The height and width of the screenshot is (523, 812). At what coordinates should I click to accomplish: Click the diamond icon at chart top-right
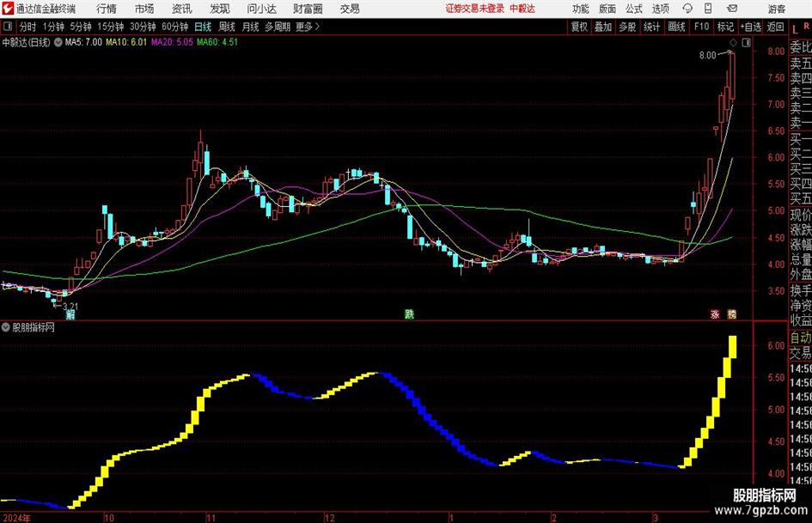tap(733, 43)
